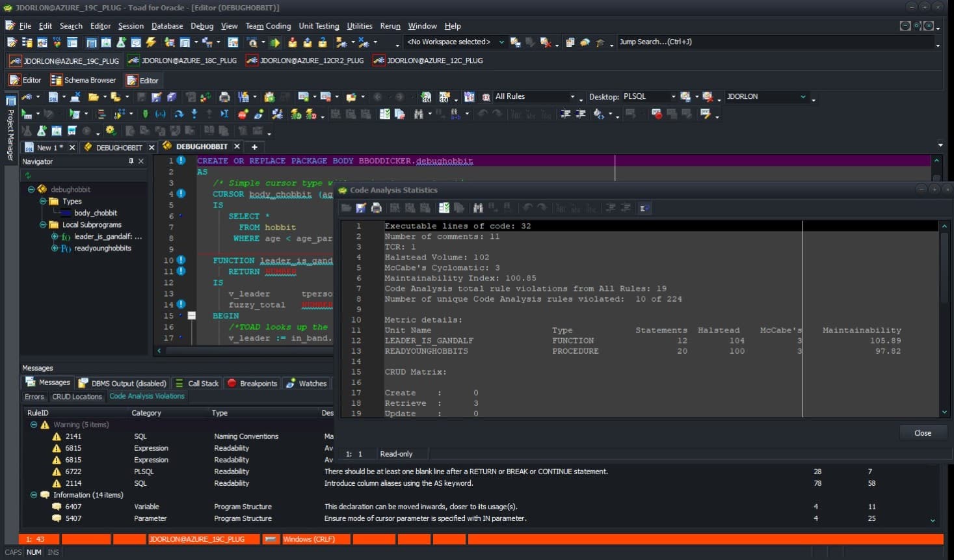Add a new editor tab with the plus
The image size is (954, 560).
tap(254, 147)
